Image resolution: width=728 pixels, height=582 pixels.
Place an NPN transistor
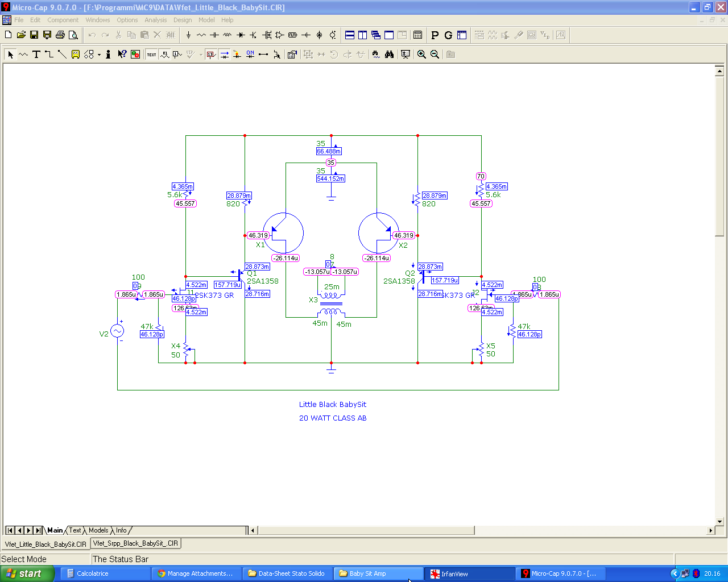[253, 35]
